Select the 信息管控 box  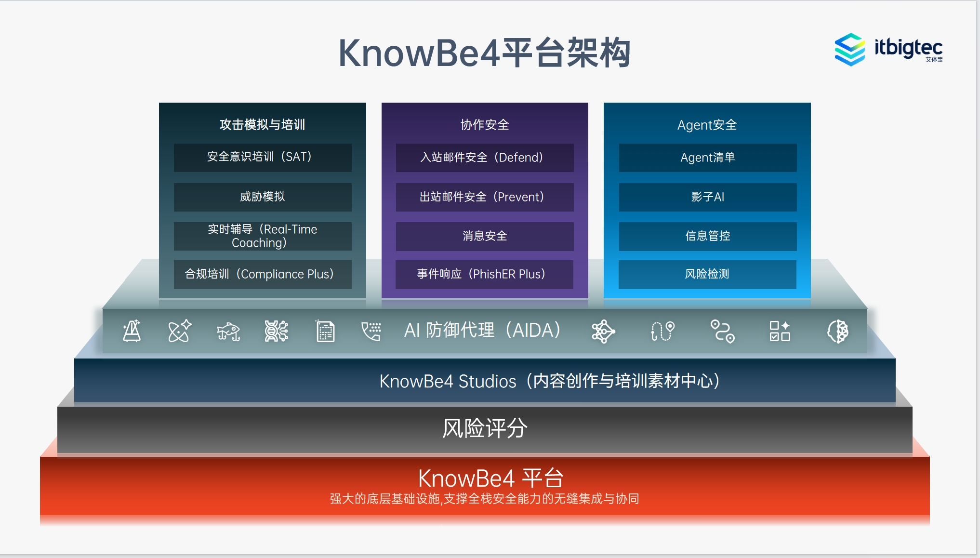click(x=708, y=236)
